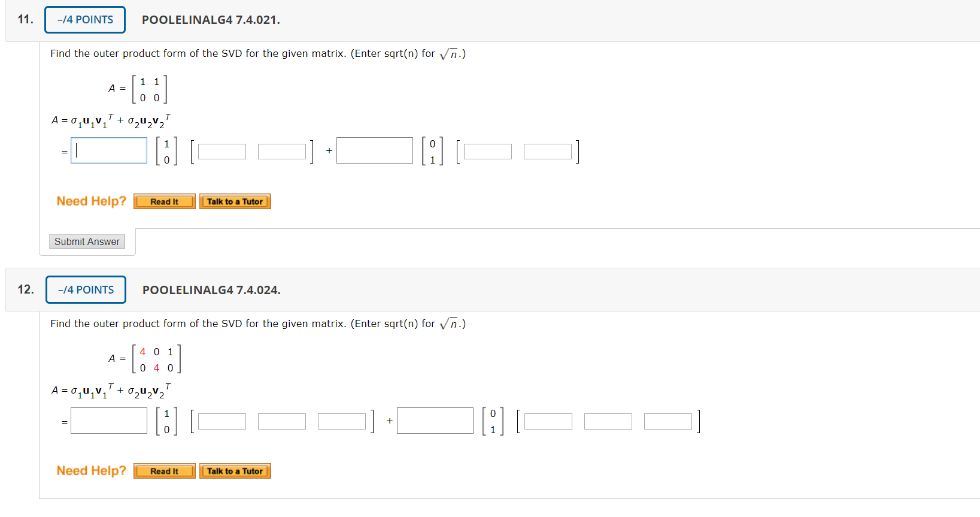Select the middle v1 transpose entry box in problem 12
The width and height of the screenshot is (980, 517).
(x=282, y=421)
